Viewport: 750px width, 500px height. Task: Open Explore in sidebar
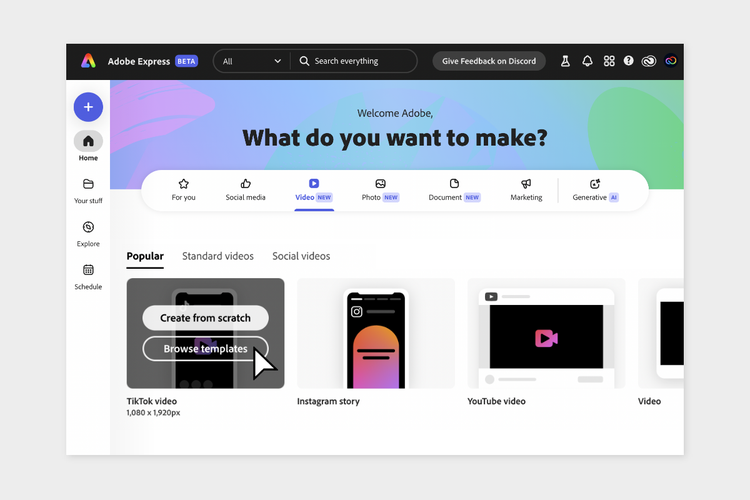click(x=88, y=234)
